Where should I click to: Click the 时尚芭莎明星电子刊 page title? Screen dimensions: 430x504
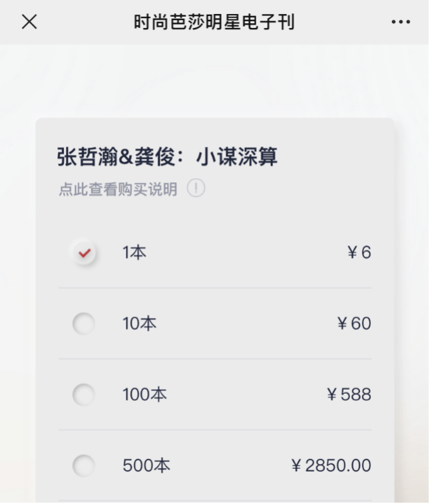tap(214, 23)
